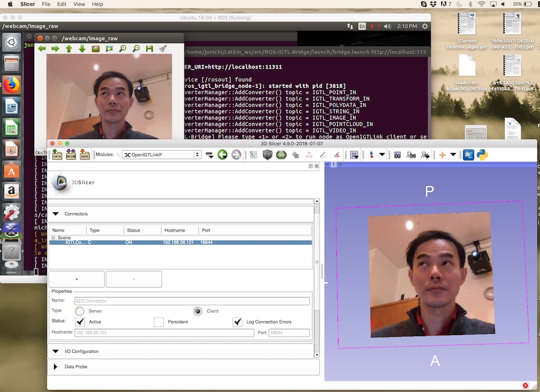Open the View menu in the menu bar
The image size is (540, 392).
click(x=79, y=4)
